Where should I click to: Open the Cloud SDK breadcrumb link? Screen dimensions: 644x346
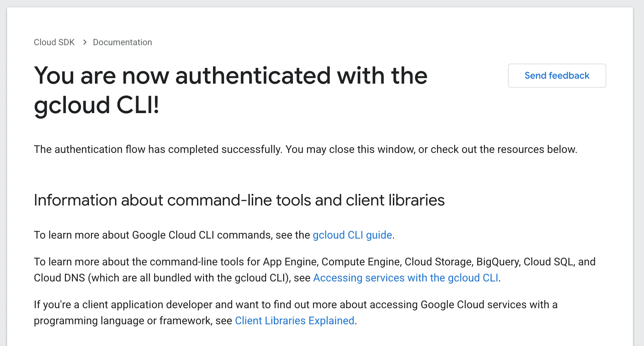(x=54, y=42)
